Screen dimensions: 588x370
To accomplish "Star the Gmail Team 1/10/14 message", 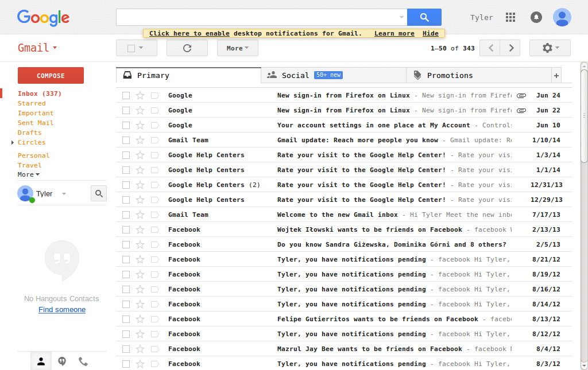I will pyautogui.click(x=140, y=140).
